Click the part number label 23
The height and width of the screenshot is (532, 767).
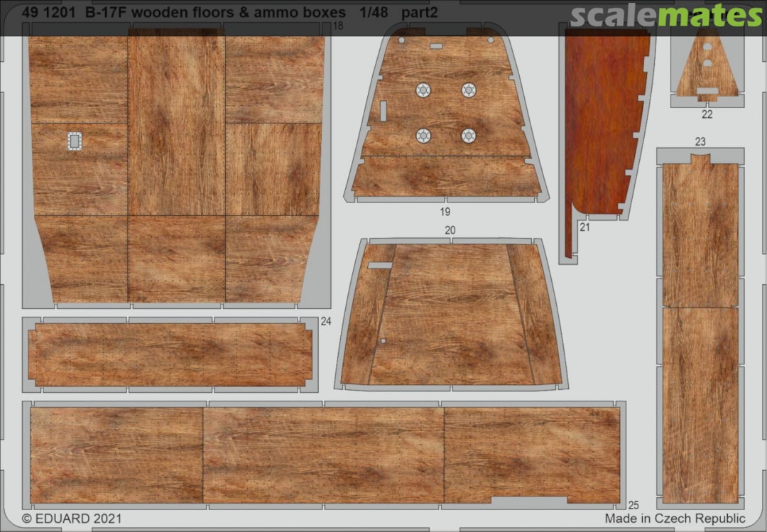(x=700, y=142)
